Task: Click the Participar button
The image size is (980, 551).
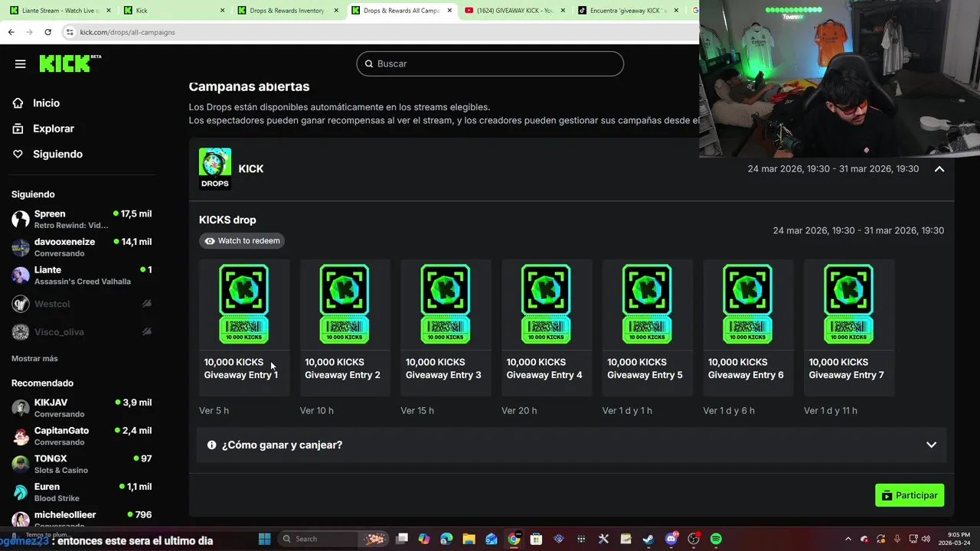Action: pyautogui.click(x=910, y=495)
